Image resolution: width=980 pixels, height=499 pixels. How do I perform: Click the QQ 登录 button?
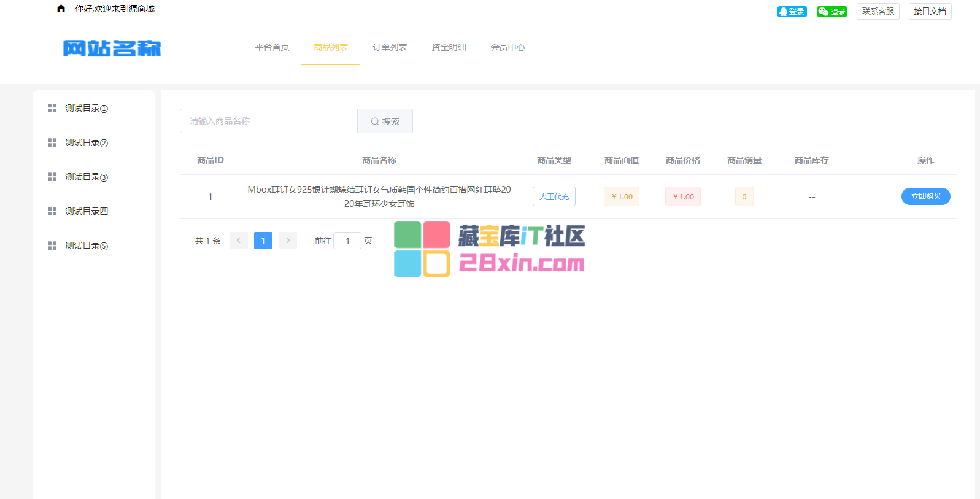click(x=792, y=12)
